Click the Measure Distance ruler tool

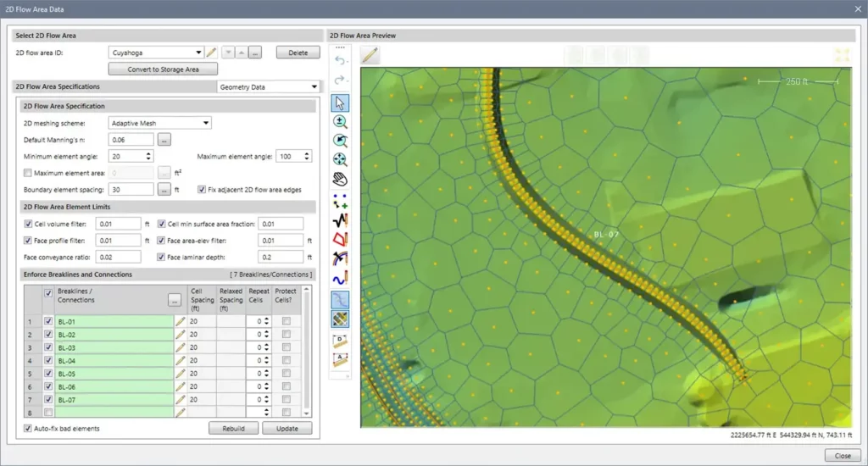click(x=341, y=341)
